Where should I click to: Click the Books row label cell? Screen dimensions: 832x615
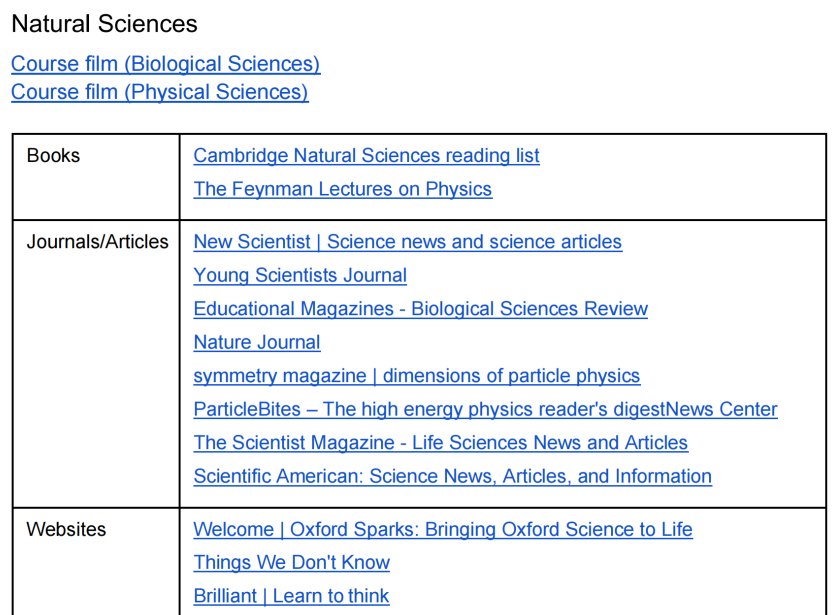[96, 177]
